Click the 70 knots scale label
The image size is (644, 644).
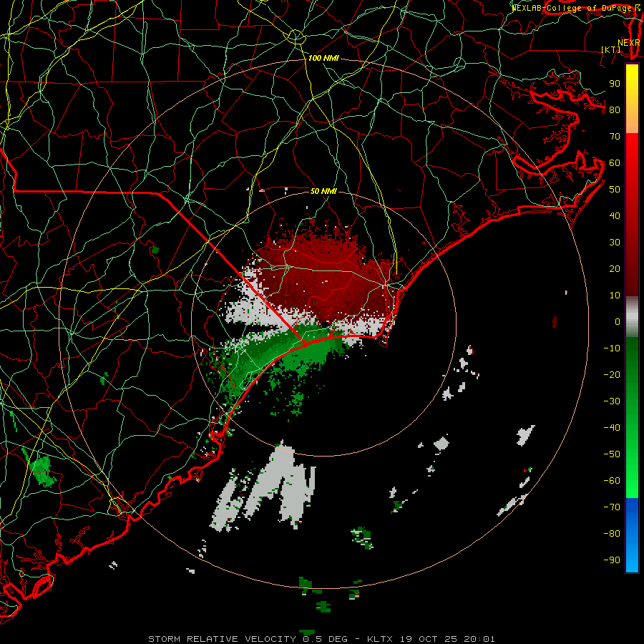[615, 137]
